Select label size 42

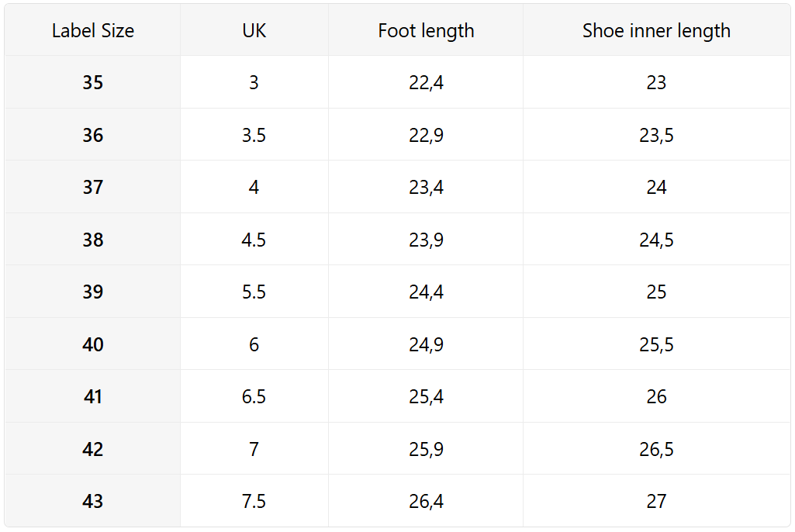(93, 449)
